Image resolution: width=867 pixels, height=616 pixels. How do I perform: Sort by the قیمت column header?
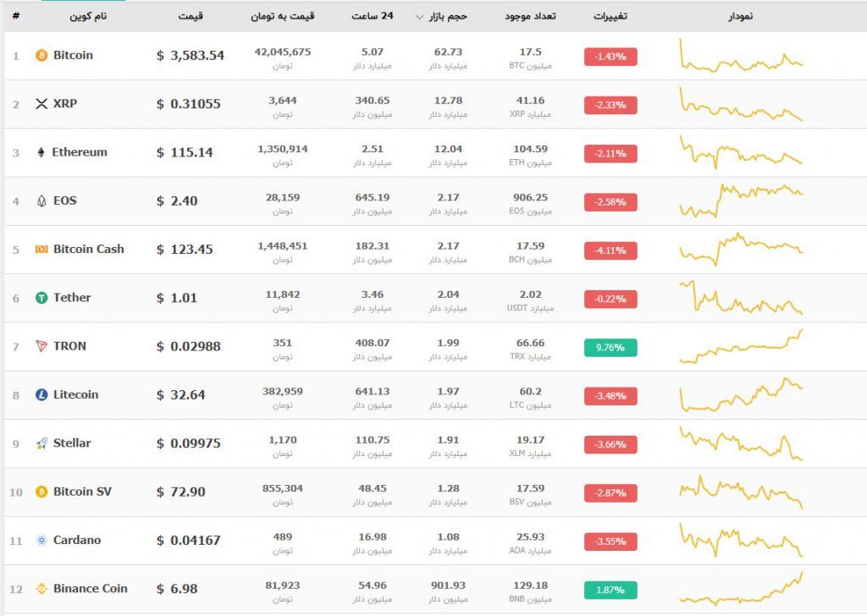coord(191,16)
